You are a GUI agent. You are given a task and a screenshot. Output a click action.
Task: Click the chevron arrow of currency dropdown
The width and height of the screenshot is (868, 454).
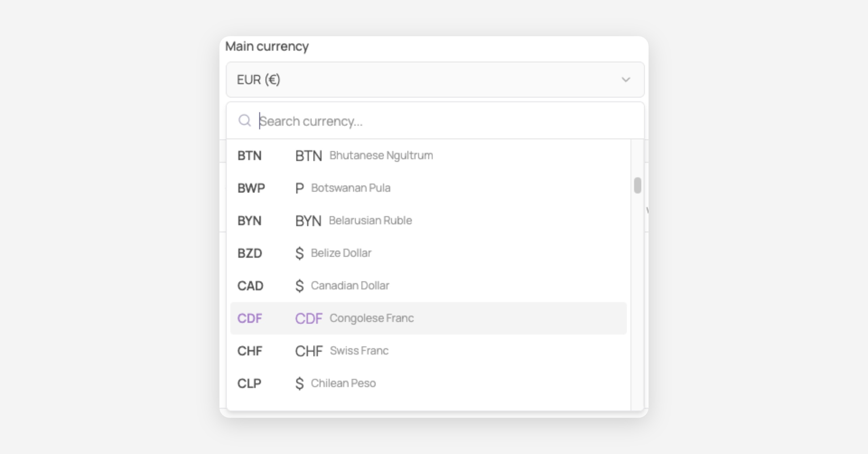coord(626,80)
